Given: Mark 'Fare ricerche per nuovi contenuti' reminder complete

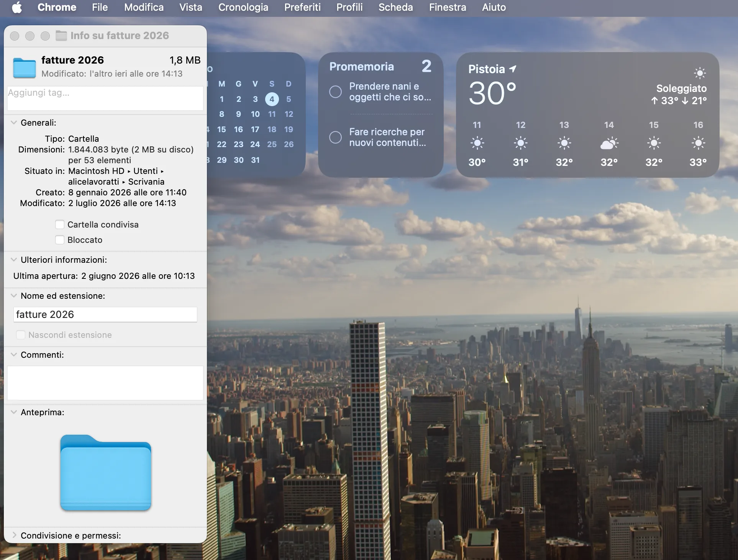Looking at the screenshot, I should click(x=335, y=137).
